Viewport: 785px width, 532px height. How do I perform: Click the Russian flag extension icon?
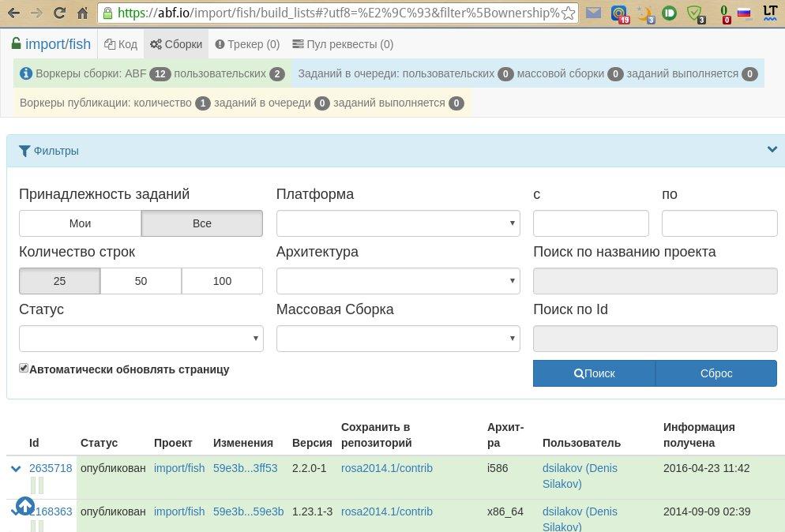tap(743, 13)
